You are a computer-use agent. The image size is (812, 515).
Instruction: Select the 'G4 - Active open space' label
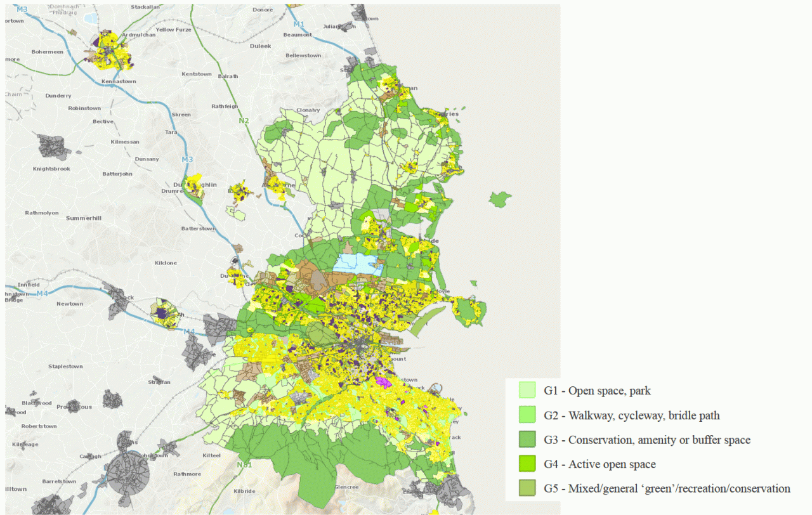click(599, 464)
